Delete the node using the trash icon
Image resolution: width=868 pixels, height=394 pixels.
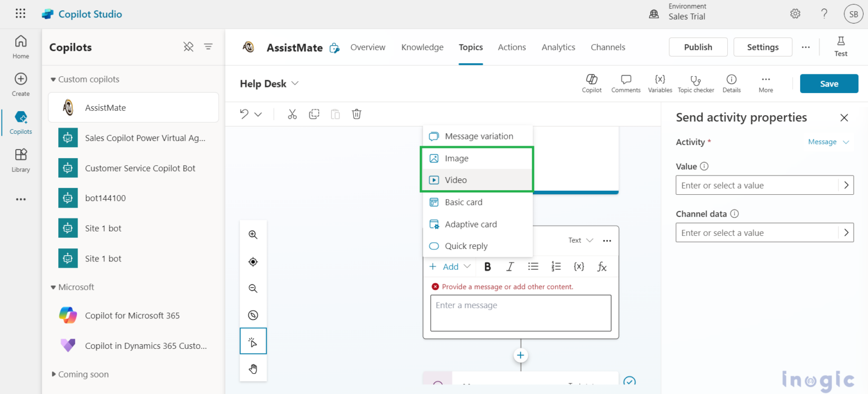(x=356, y=114)
